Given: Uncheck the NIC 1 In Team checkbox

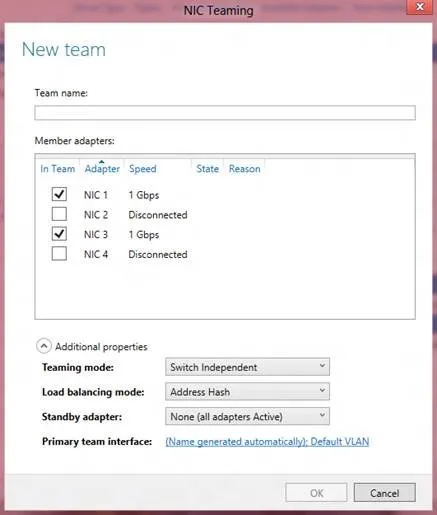Looking at the screenshot, I should [x=59, y=194].
